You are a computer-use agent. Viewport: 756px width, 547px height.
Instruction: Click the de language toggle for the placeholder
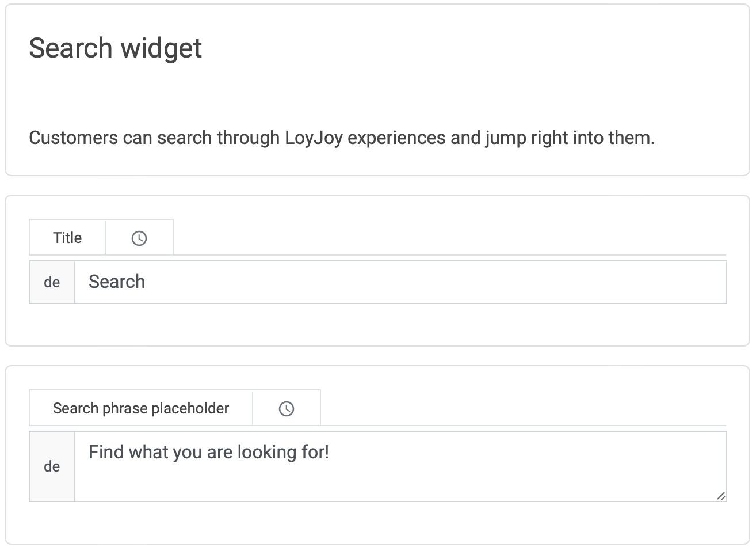tap(52, 466)
